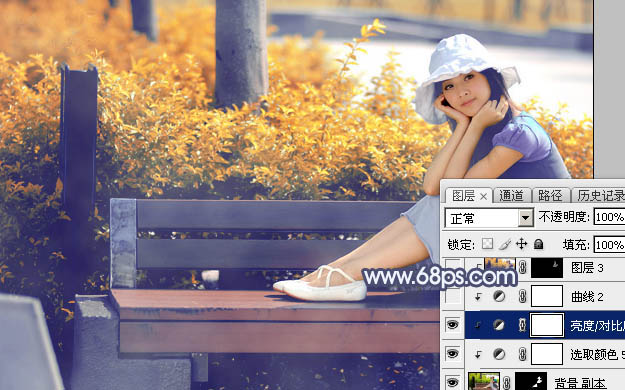Hide the 选取颜色 layer eye
This screenshot has width=625, height=390.
pos(452,353)
